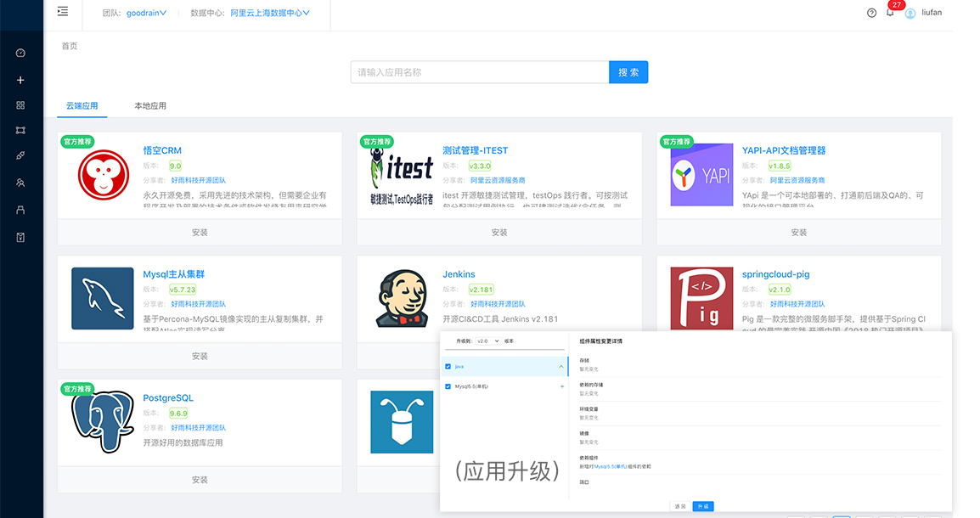Open the 升级到 v2.0 version select
This screenshot has height=518, width=980.
pyautogui.click(x=487, y=341)
